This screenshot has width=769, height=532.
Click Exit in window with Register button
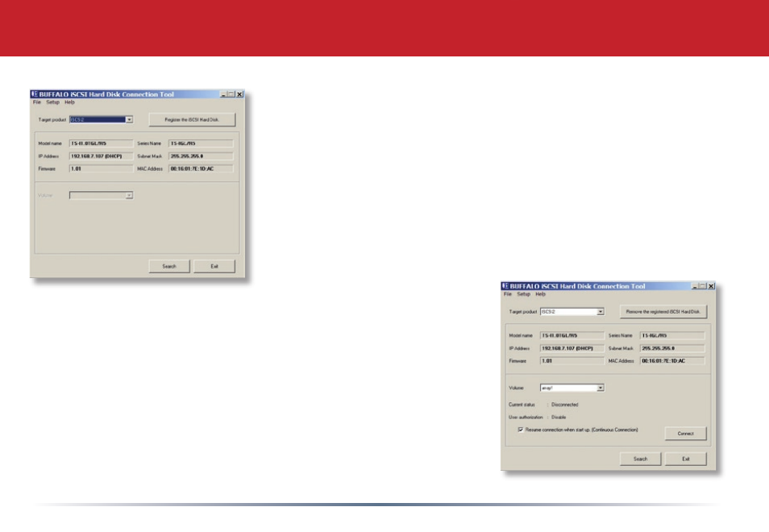click(214, 266)
